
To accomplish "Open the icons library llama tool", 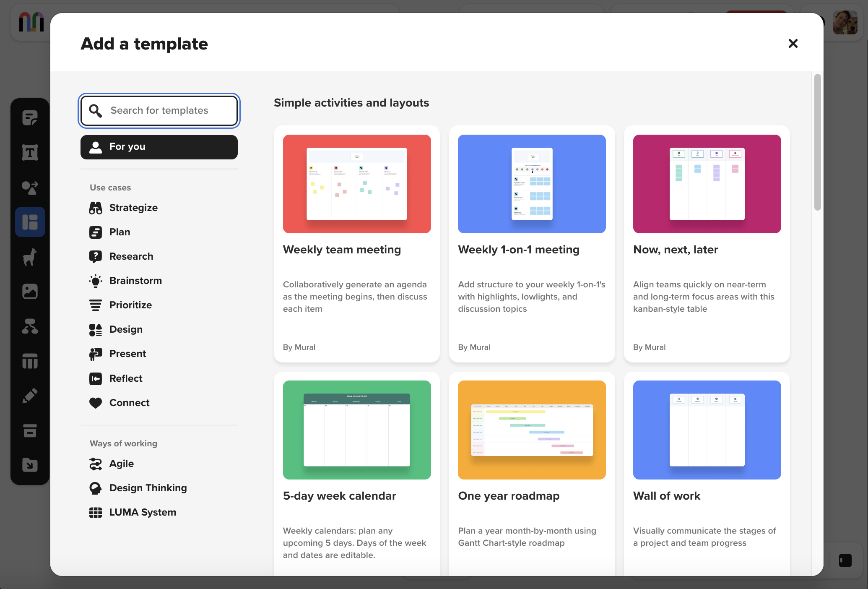I will click(x=30, y=257).
